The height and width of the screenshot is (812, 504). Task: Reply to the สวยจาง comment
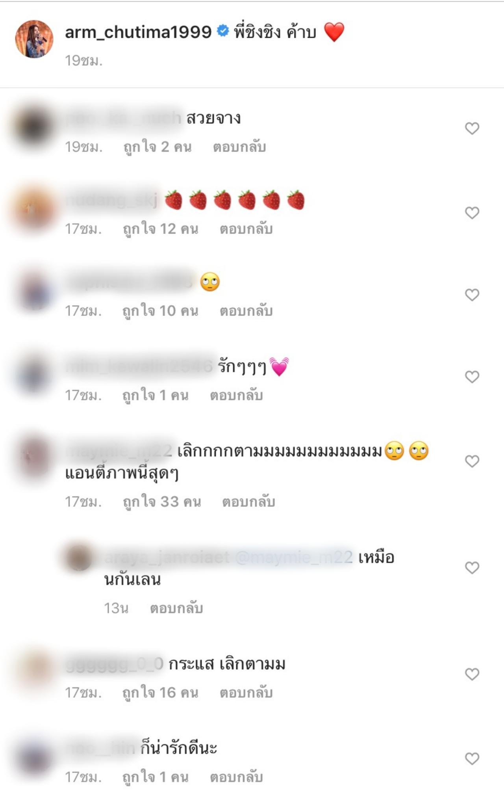[239, 147]
